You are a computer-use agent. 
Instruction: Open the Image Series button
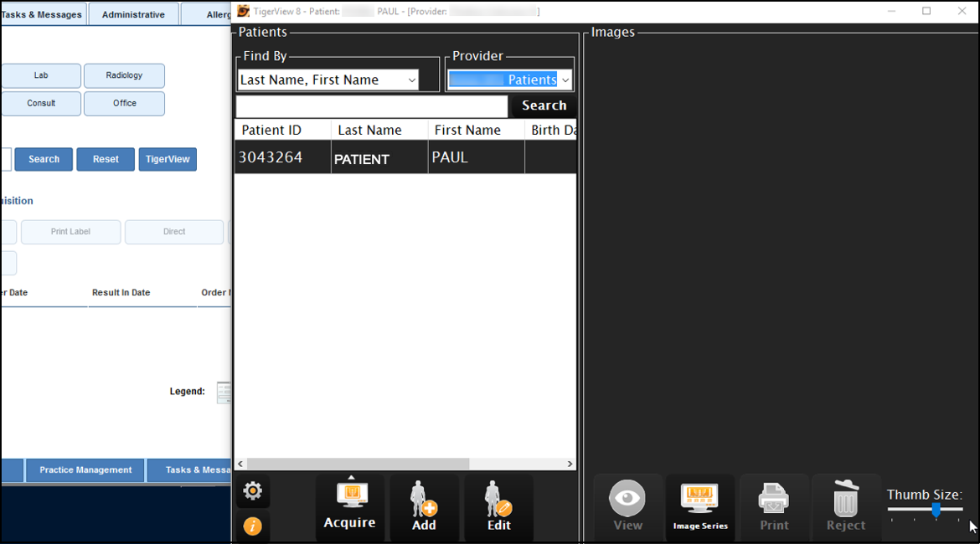coord(700,508)
